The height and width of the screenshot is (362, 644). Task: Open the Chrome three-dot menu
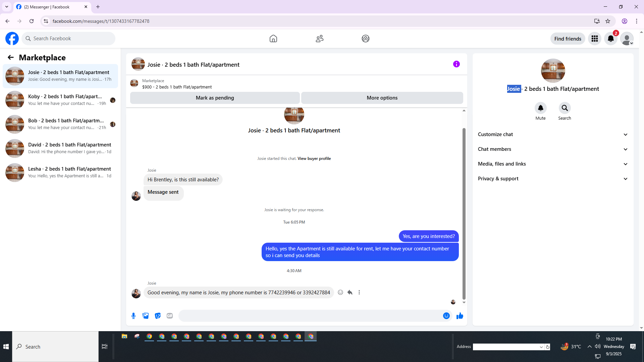[x=637, y=21]
